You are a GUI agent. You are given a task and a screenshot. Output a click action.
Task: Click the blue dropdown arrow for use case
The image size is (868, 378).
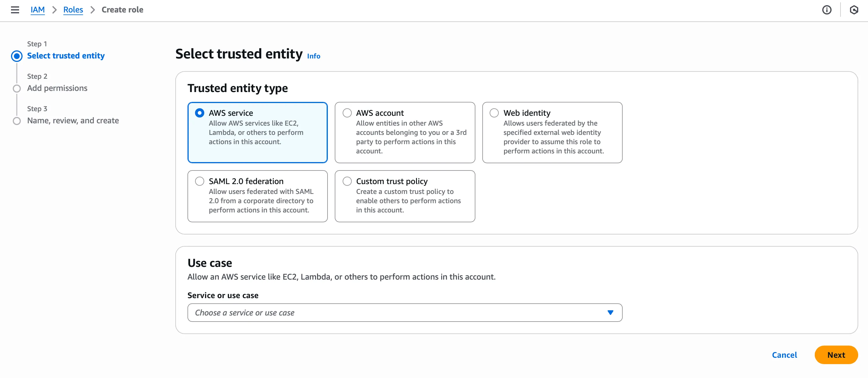(610, 313)
